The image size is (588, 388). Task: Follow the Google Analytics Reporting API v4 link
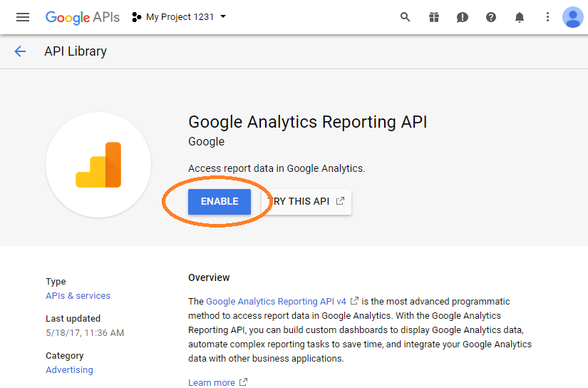coord(276,301)
